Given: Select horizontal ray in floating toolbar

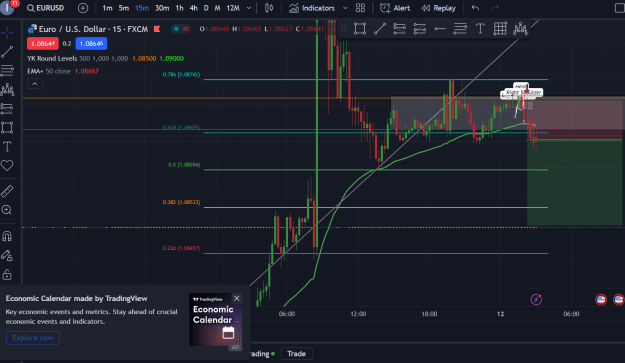Looking at the screenshot, I should (440, 28).
